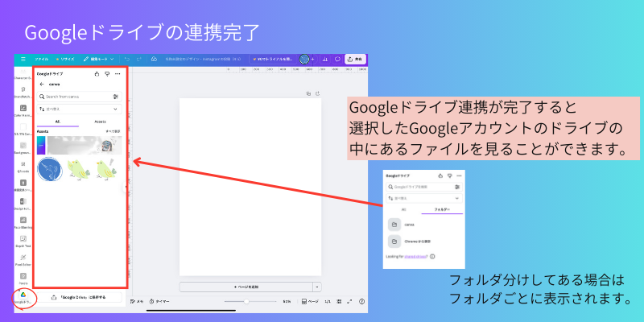This screenshot has width=644, height=322.
Task: Open the hamburger main menu in Canva
Action: [23, 59]
